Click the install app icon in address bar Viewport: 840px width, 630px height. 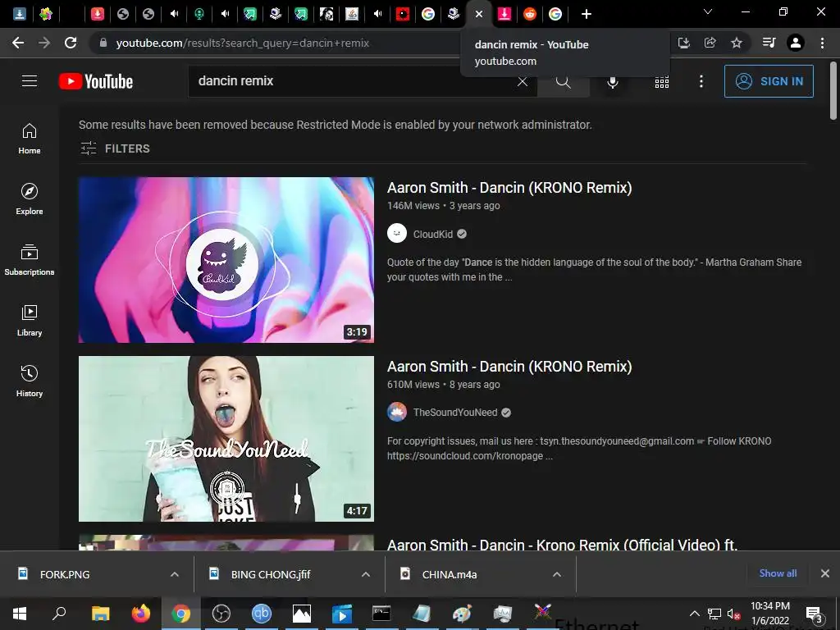(x=684, y=43)
